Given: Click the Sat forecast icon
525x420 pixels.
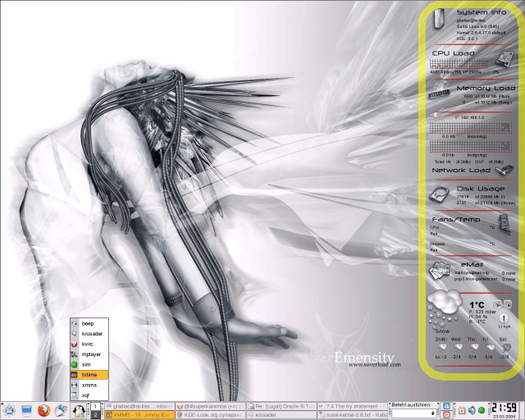Looking at the screenshot, I should coord(507,347).
